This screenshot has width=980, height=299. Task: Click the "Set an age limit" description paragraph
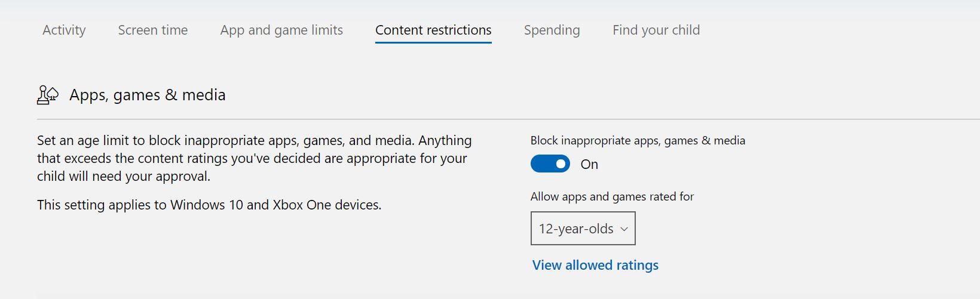coord(255,158)
